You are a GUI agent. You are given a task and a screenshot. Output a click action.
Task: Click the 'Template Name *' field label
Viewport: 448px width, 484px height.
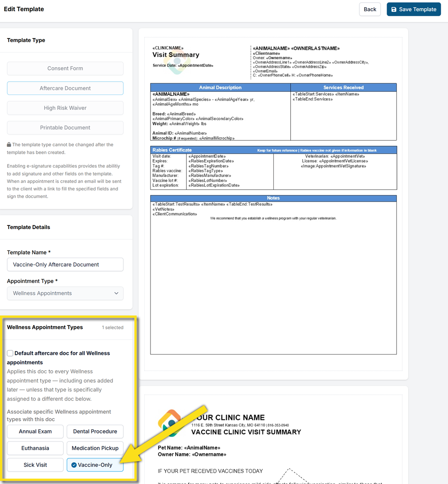29,252
